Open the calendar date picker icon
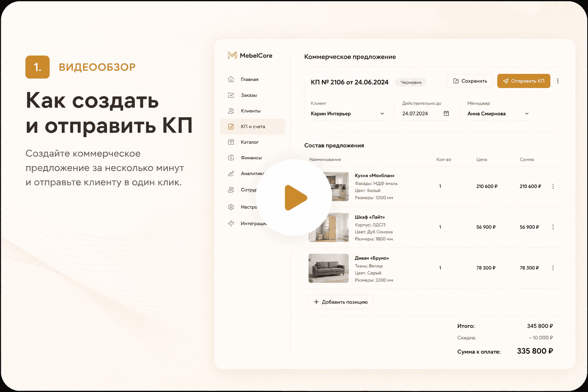588x392 pixels. pyautogui.click(x=446, y=113)
